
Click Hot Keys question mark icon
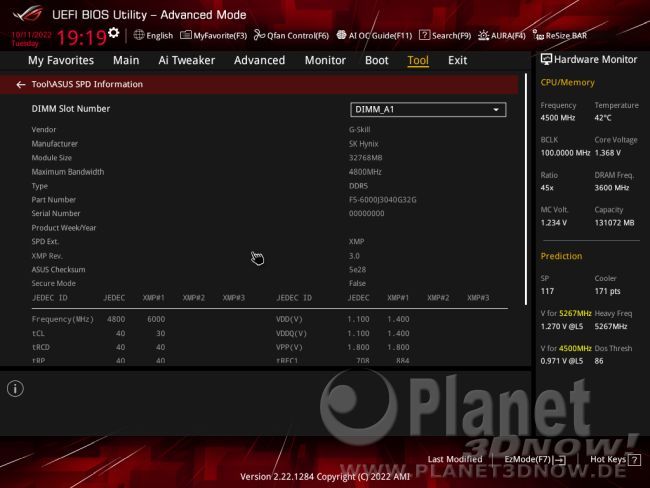point(634,459)
